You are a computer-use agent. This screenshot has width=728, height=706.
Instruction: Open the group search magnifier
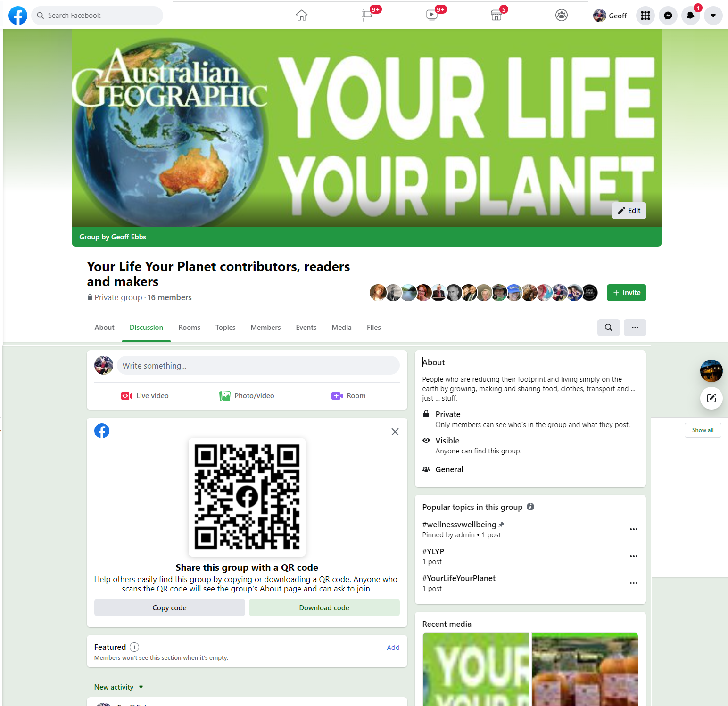[608, 328]
